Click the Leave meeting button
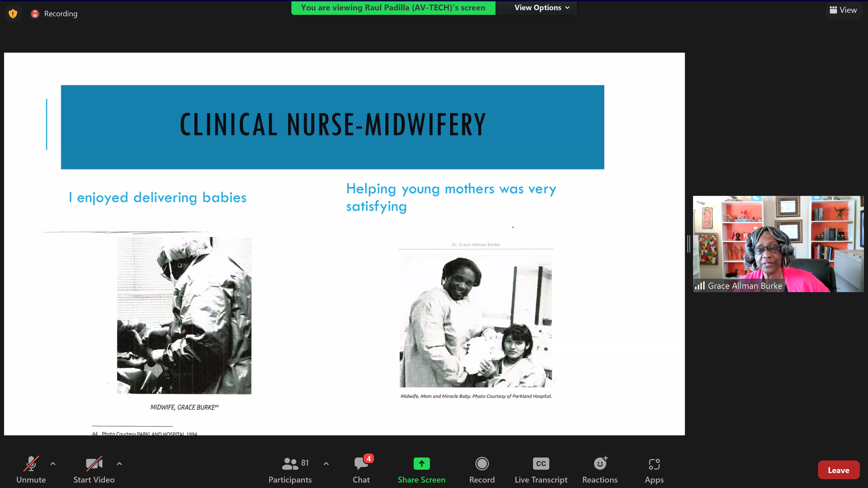Image resolution: width=868 pixels, height=488 pixels. pyautogui.click(x=838, y=470)
